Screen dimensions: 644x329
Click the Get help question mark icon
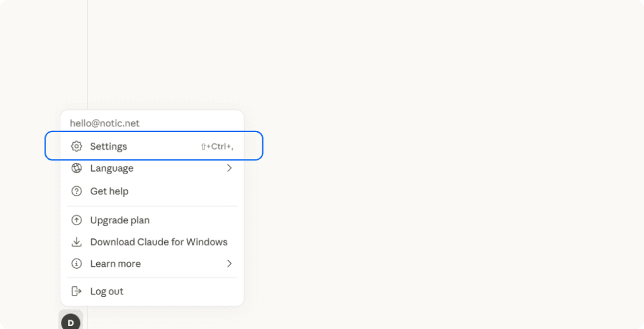77,191
